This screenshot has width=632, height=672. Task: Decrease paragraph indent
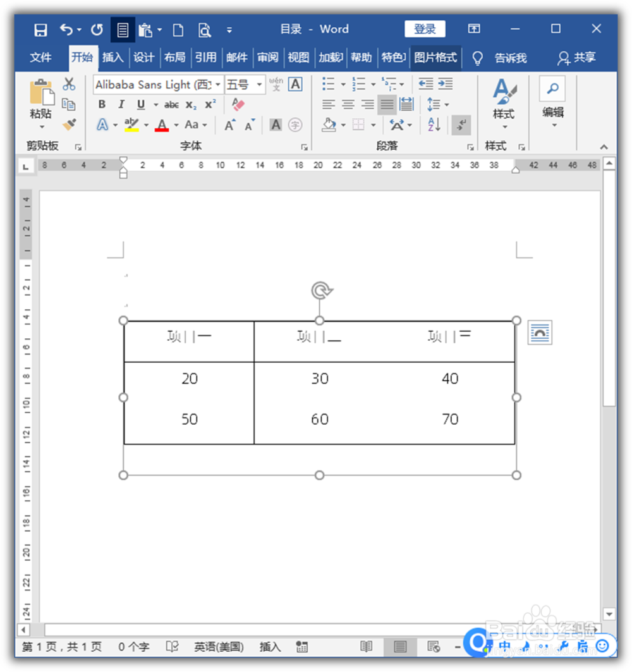click(x=426, y=83)
